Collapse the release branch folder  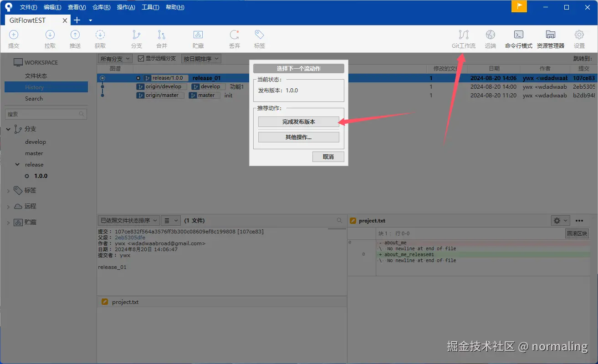tap(17, 164)
